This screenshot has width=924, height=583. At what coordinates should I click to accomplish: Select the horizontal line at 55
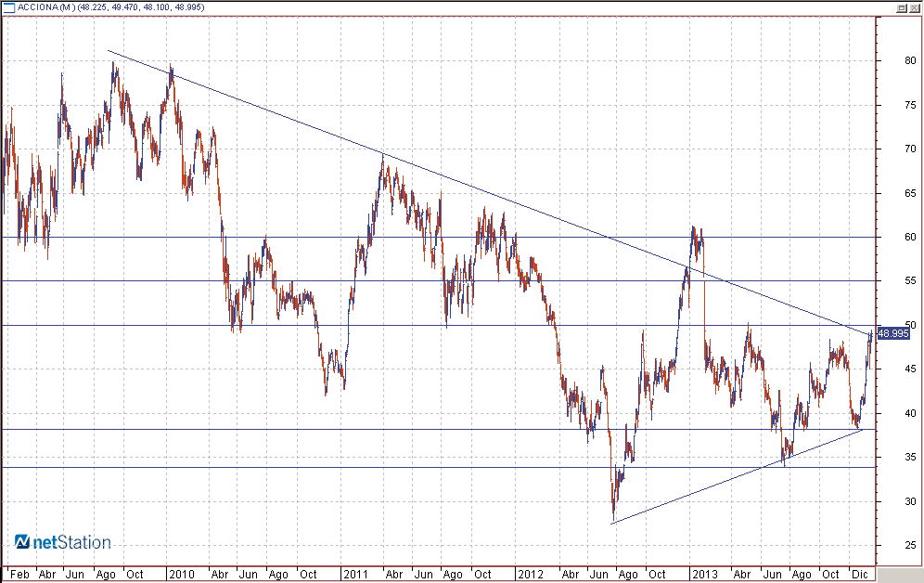pos(439,280)
